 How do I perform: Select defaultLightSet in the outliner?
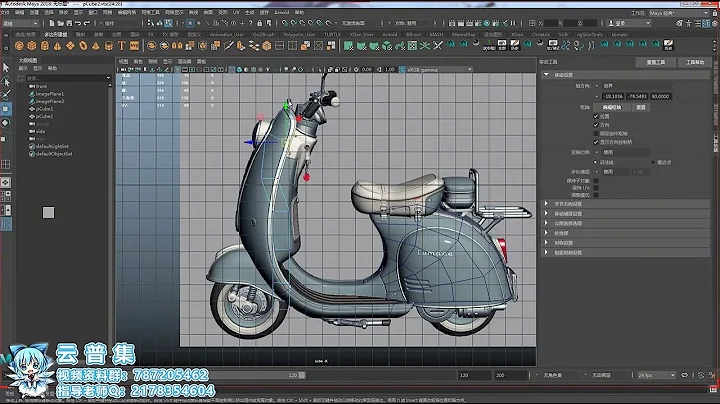tap(52, 146)
